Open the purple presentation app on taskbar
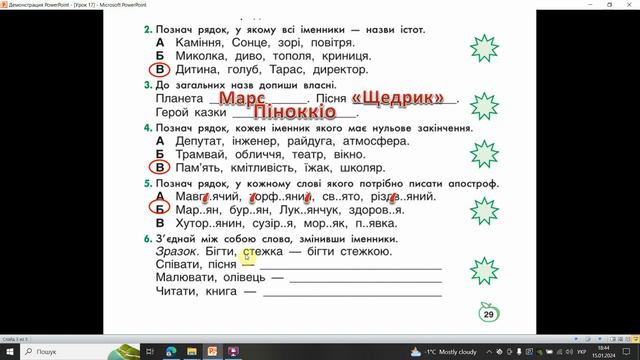 [233, 351]
